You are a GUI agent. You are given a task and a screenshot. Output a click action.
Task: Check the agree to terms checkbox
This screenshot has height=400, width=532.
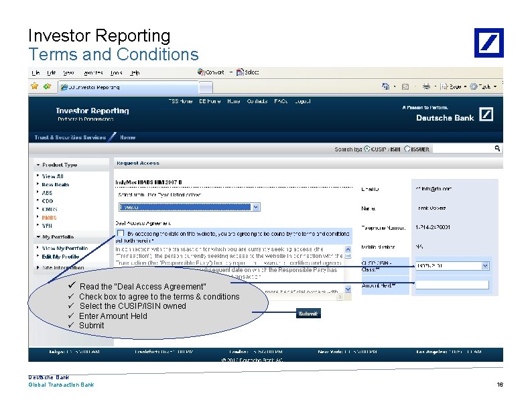click(121, 233)
